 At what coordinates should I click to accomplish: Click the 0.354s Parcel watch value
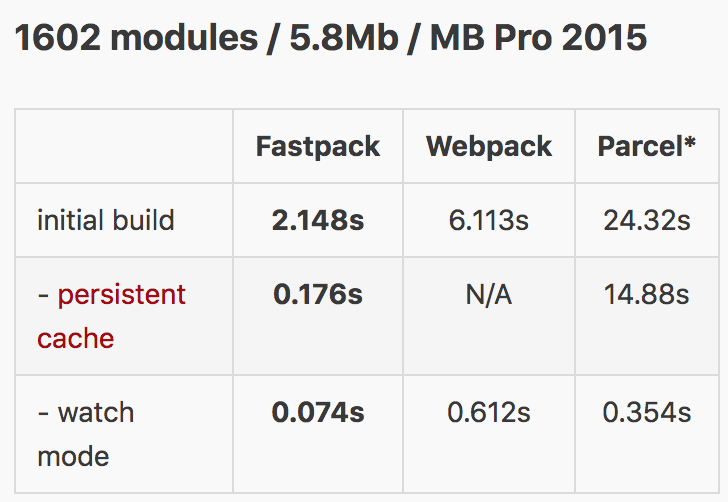(647, 412)
